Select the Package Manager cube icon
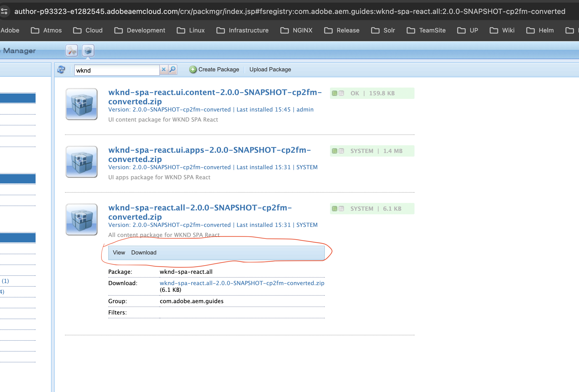This screenshot has height=392, width=579. coord(88,50)
